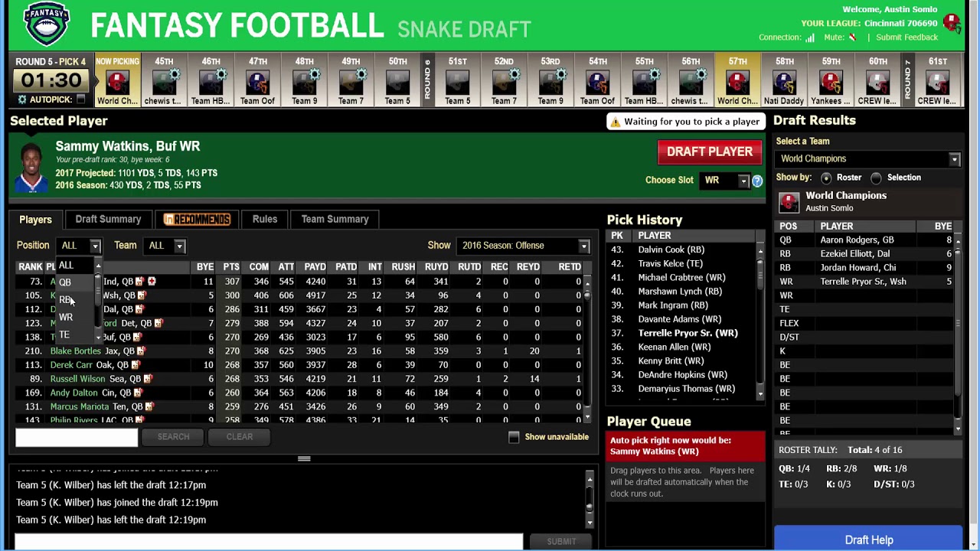Screen dimensions: 980x551
Task: Click the chat log scrollbar up arrow
Action: pos(590,480)
